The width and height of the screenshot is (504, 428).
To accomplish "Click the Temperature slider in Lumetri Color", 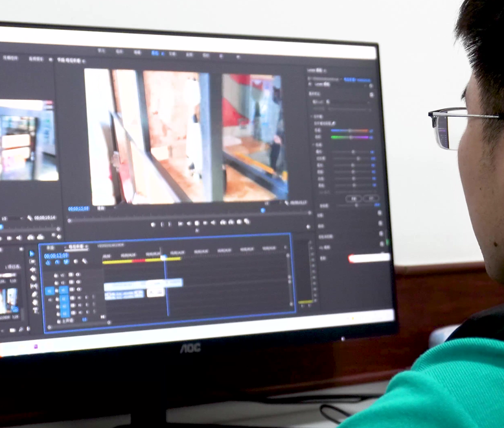I will click(350, 130).
